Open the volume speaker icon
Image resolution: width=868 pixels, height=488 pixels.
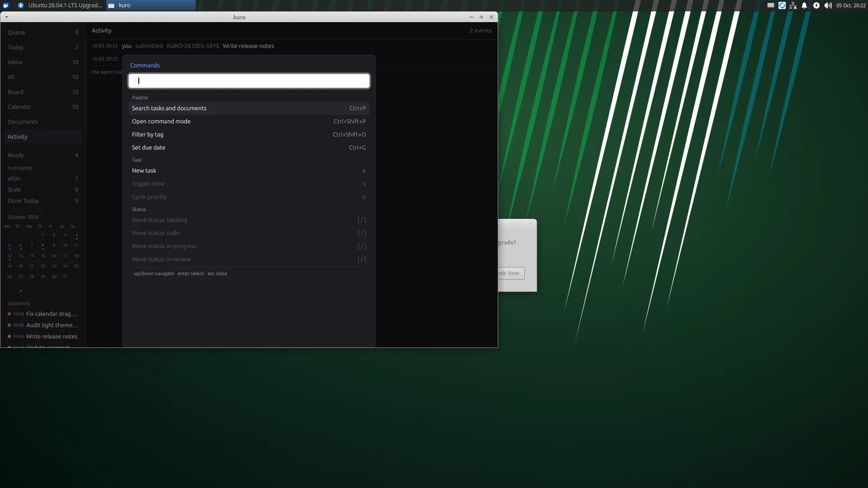click(828, 5)
